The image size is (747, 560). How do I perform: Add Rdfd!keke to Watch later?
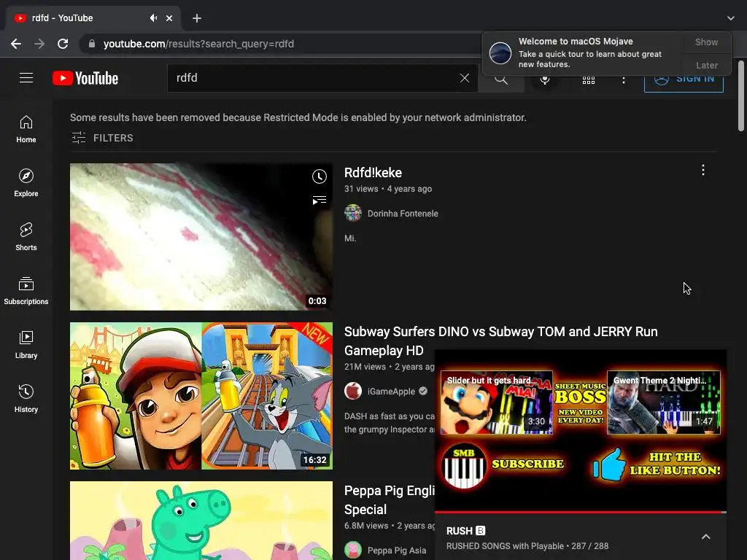[x=320, y=176]
